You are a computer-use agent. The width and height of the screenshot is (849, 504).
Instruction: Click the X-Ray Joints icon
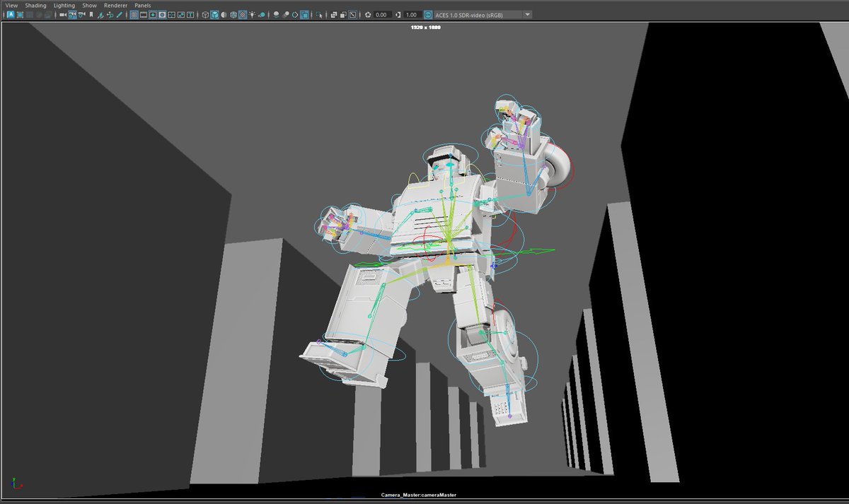click(352, 14)
